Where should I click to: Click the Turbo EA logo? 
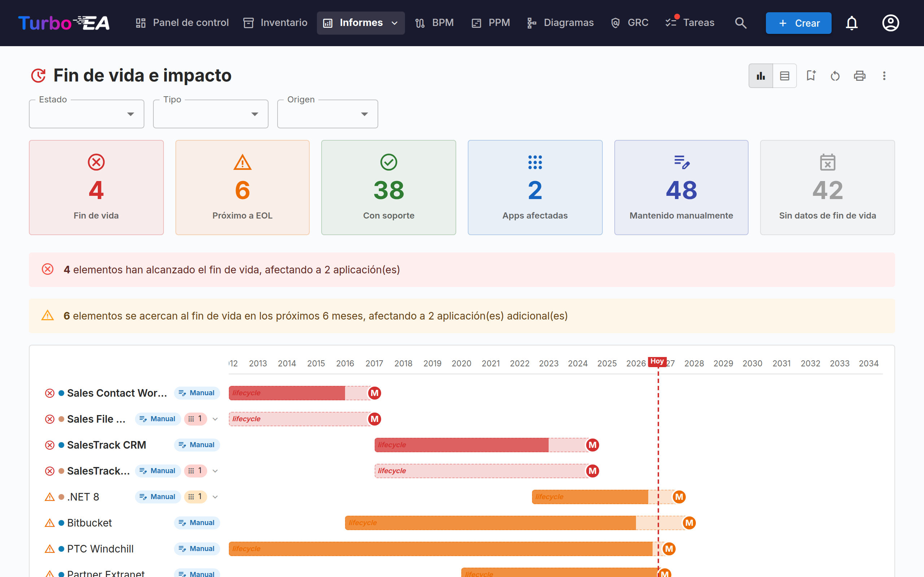64,23
